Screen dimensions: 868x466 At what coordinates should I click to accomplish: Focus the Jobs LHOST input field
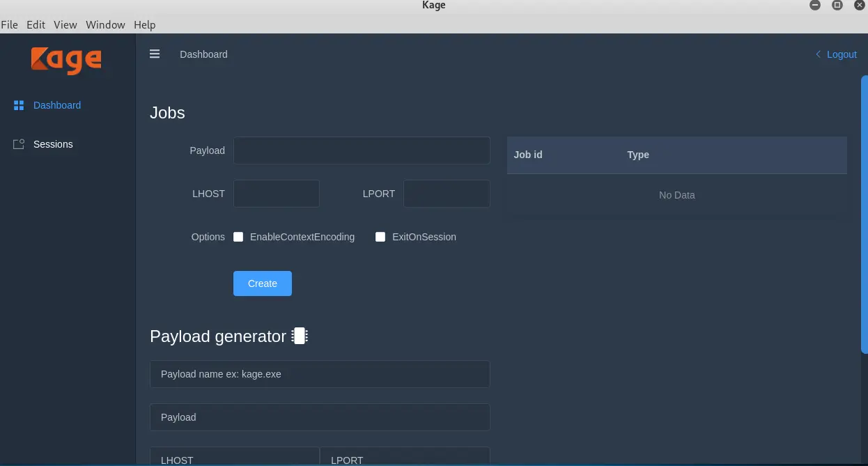pos(277,194)
